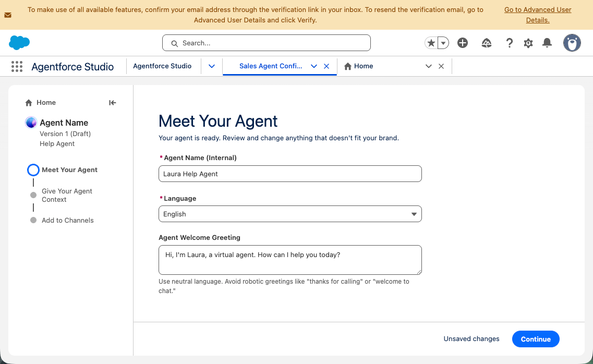Click the Agent Name avatar icon
Screen dimensions: 593x364
(x=31, y=123)
